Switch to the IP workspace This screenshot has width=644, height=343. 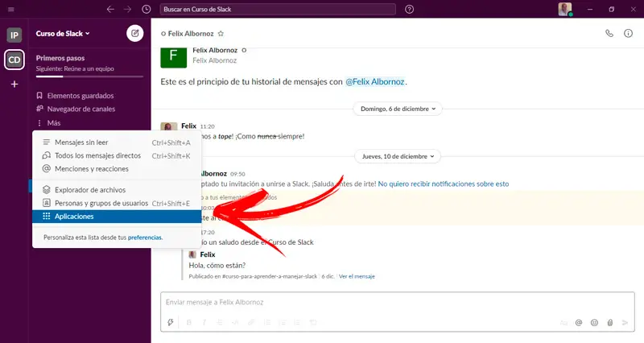coord(14,35)
